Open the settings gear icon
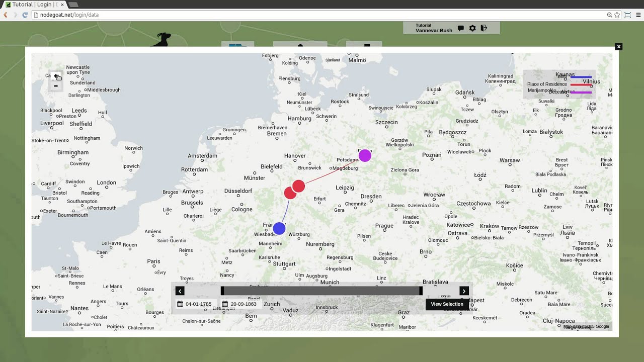 pos(472,28)
